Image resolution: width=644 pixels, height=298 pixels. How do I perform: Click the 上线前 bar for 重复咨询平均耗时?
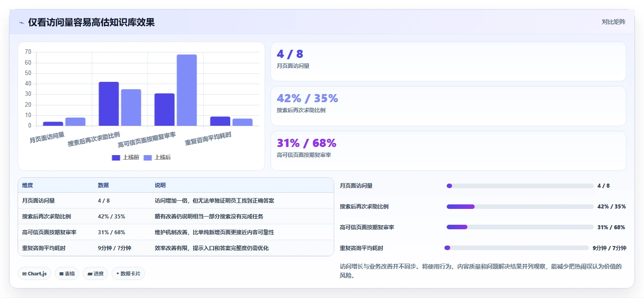[220, 121]
